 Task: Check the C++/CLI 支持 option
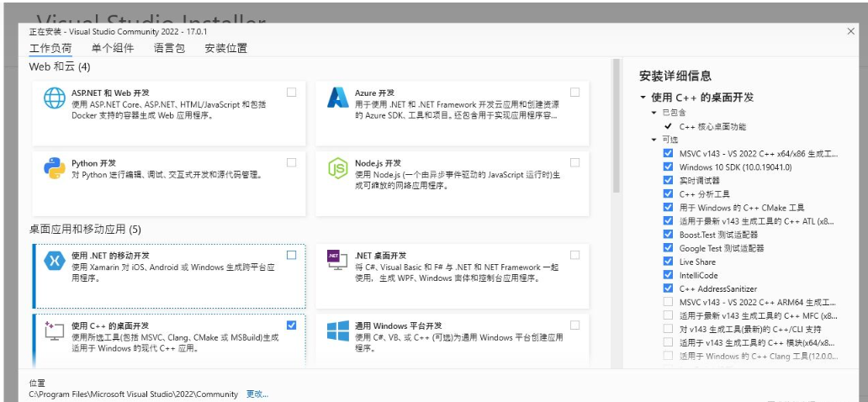(668, 329)
